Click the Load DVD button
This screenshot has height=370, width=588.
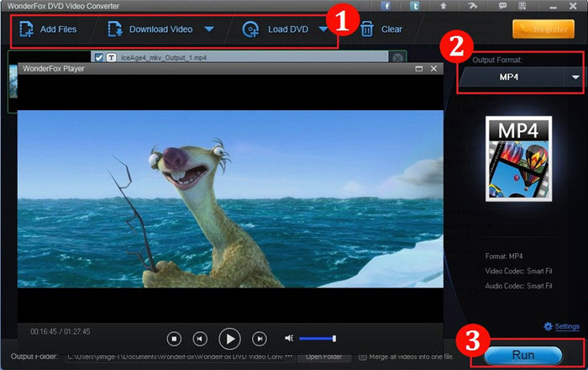pyautogui.click(x=276, y=29)
